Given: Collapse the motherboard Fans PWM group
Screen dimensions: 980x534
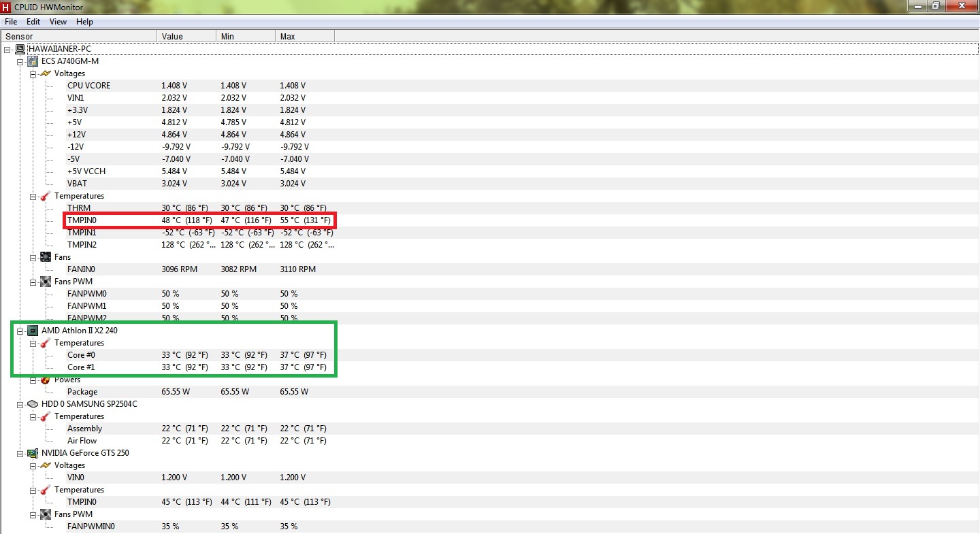Looking at the screenshot, I should (x=33, y=282).
